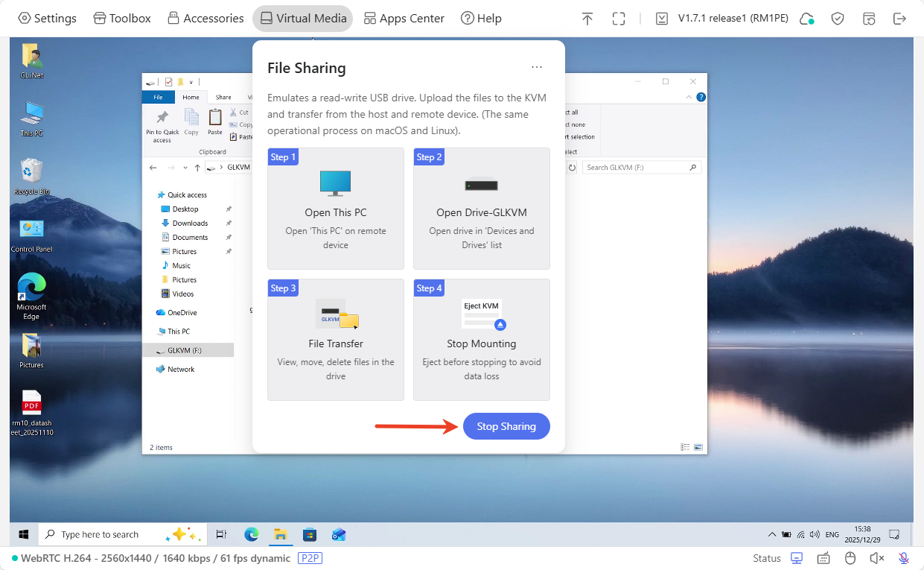The image size is (924, 570).
Task: Open the three-dot menu in File Sharing
Action: pos(537,68)
